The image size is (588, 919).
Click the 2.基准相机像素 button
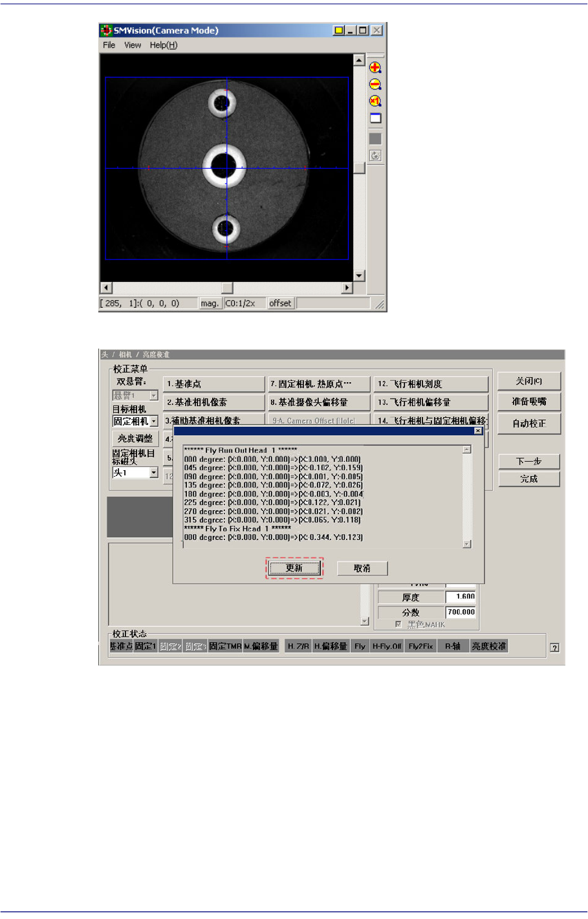[214, 402]
